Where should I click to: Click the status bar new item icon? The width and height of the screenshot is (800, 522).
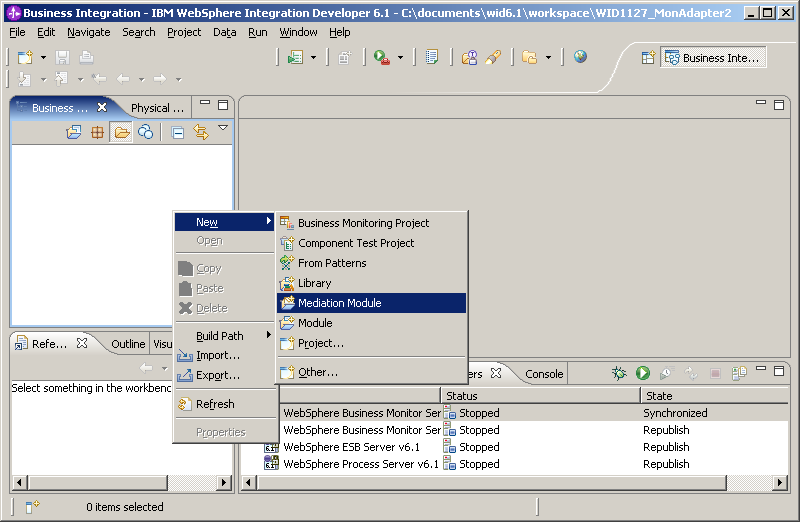coord(33,507)
